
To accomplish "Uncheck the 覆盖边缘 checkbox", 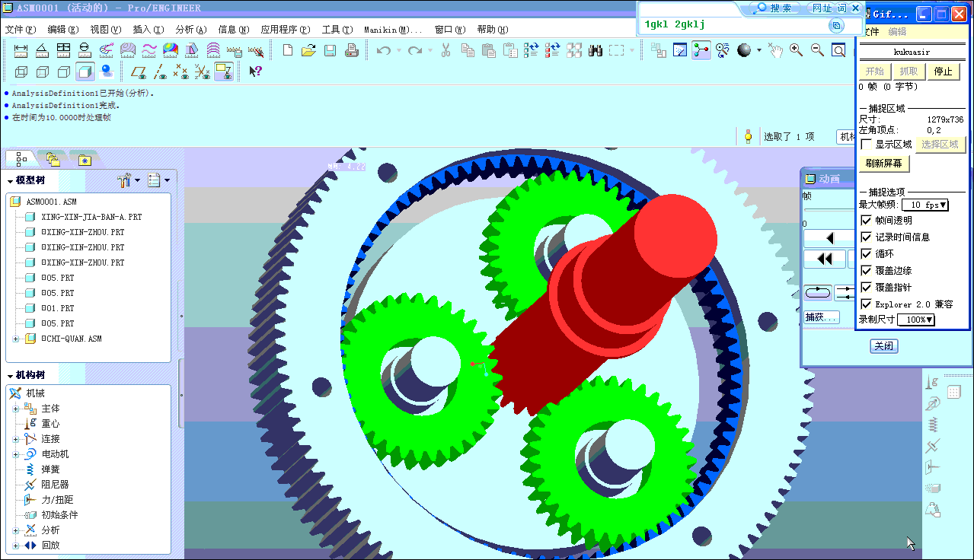I will pyautogui.click(x=866, y=270).
